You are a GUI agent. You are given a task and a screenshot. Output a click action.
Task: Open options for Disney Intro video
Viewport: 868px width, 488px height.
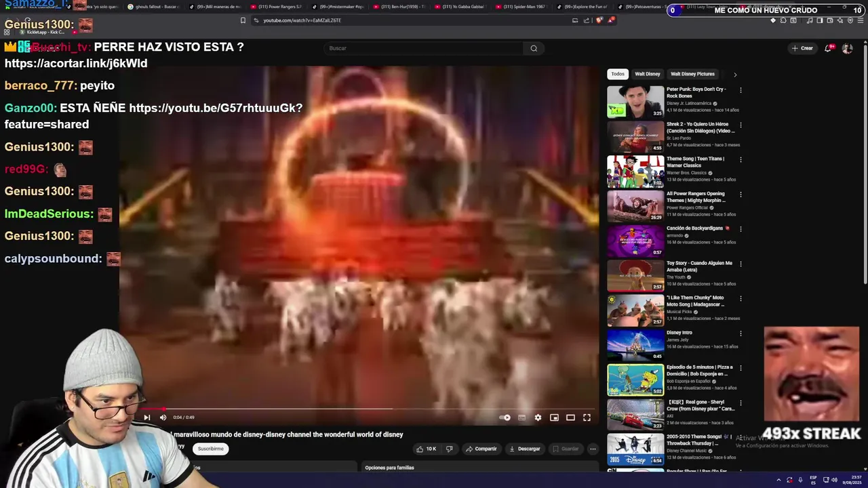pos(741,333)
